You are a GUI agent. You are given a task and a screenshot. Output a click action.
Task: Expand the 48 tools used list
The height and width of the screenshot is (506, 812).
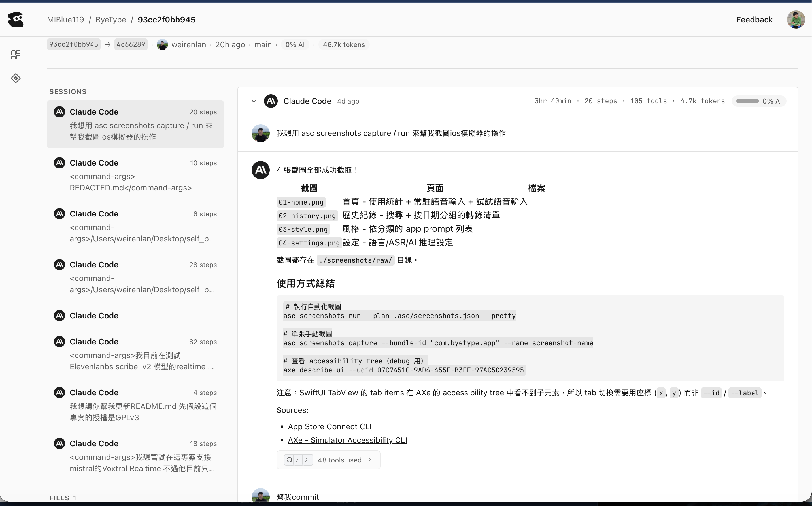point(339,460)
